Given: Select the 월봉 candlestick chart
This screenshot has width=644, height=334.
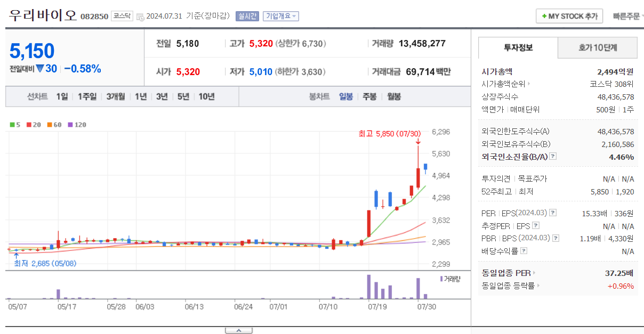Looking at the screenshot, I should click(x=394, y=96).
